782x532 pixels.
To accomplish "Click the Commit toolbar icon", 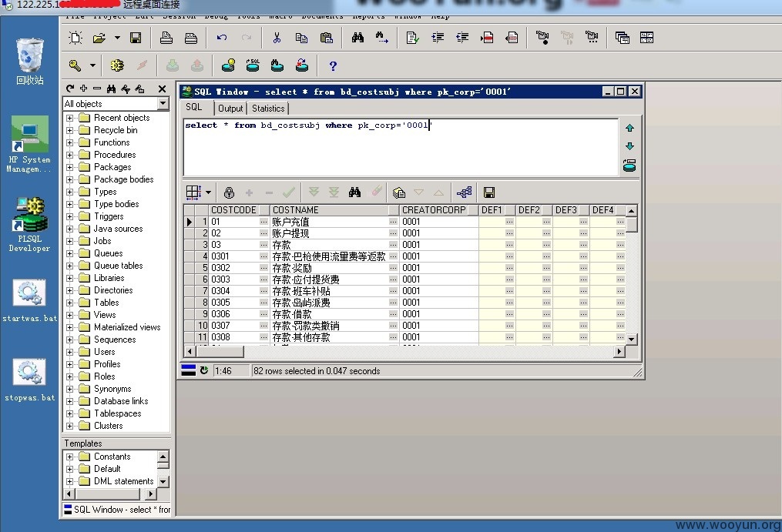I will click(173, 65).
